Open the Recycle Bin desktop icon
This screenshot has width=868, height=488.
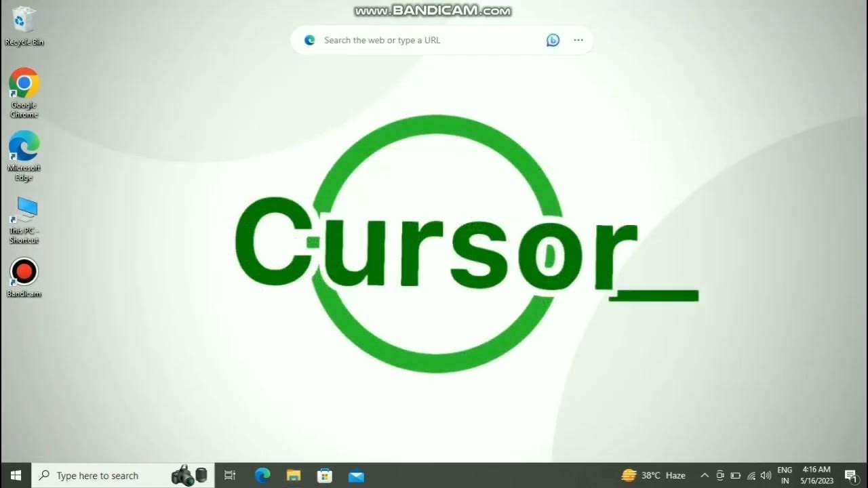(x=24, y=26)
